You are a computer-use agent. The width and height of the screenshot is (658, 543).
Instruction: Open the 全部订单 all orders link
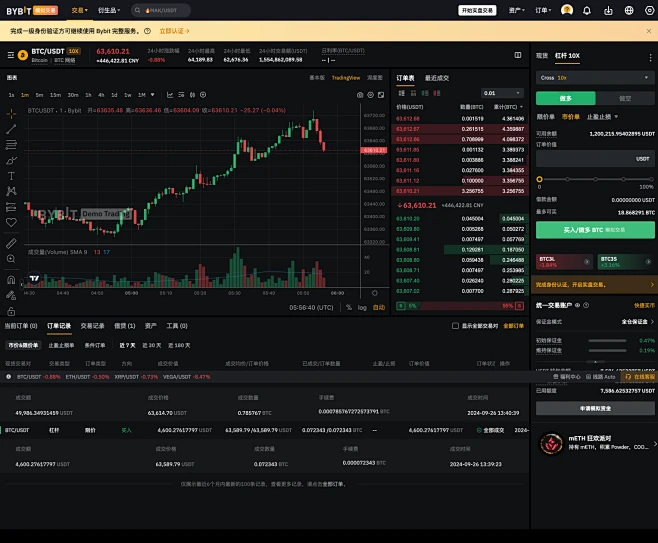[x=514, y=326]
